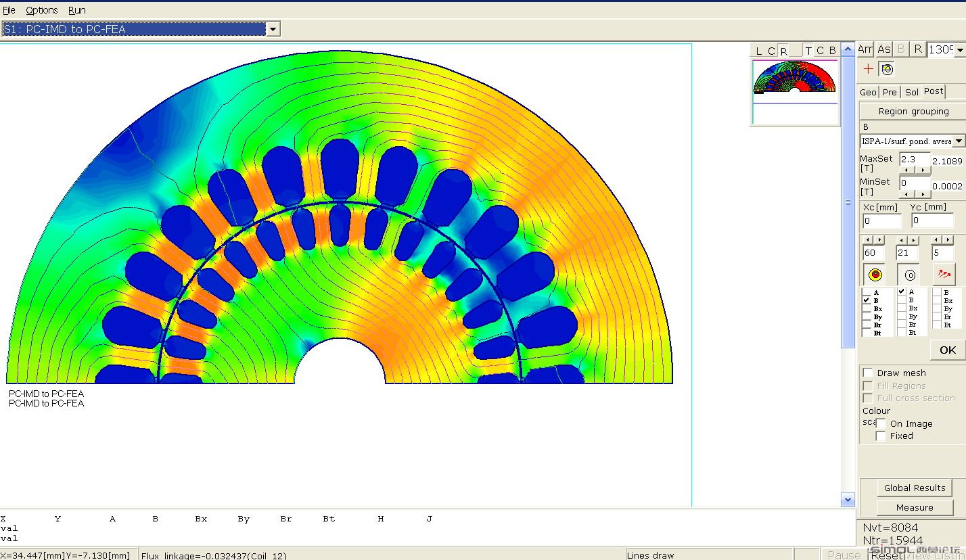Screen dimensions: 966x560
Task: Toggle B checkbox in vector arrows list
Action: pos(937,292)
